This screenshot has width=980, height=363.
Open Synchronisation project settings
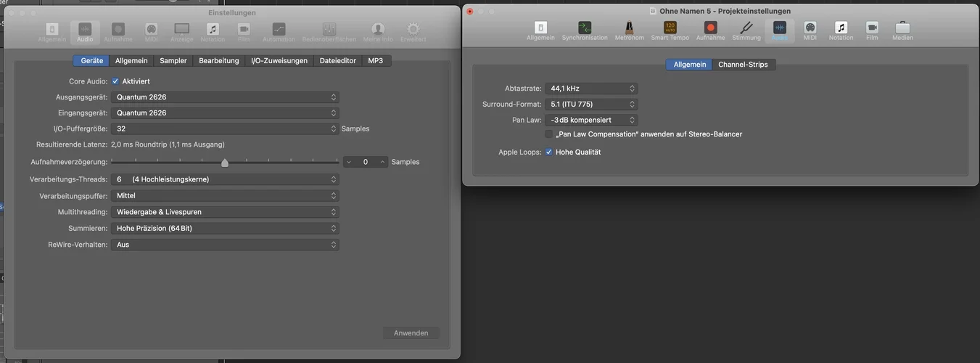[584, 30]
